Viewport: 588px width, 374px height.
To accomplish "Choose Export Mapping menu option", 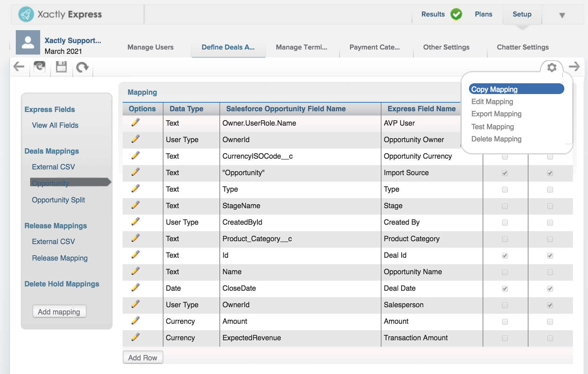I will [x=496, y=114].
